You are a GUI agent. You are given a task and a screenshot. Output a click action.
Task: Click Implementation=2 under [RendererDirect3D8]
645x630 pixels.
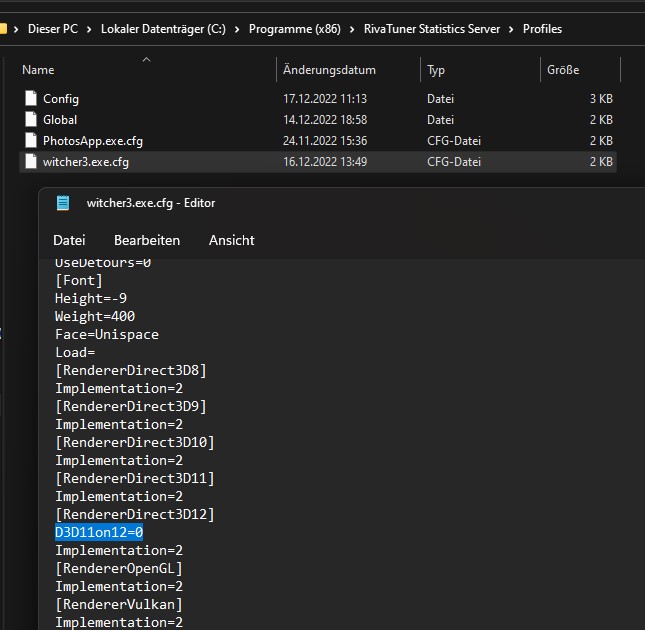[119, 389]
